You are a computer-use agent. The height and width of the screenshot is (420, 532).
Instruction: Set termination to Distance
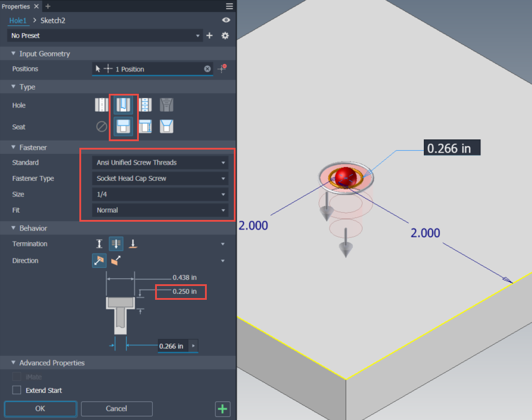point(99,244)
